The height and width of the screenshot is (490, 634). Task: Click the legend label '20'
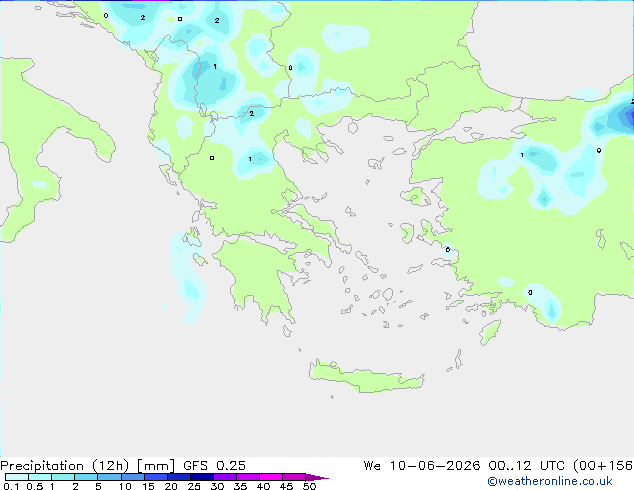coord(171,486)
